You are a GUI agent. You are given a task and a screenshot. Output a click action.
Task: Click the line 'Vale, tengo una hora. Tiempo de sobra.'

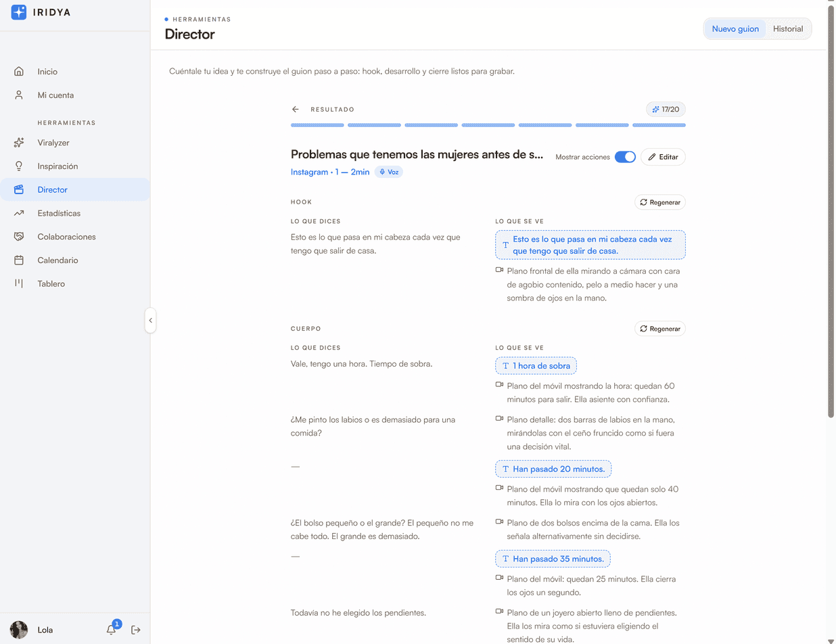[x=361, y=364]
